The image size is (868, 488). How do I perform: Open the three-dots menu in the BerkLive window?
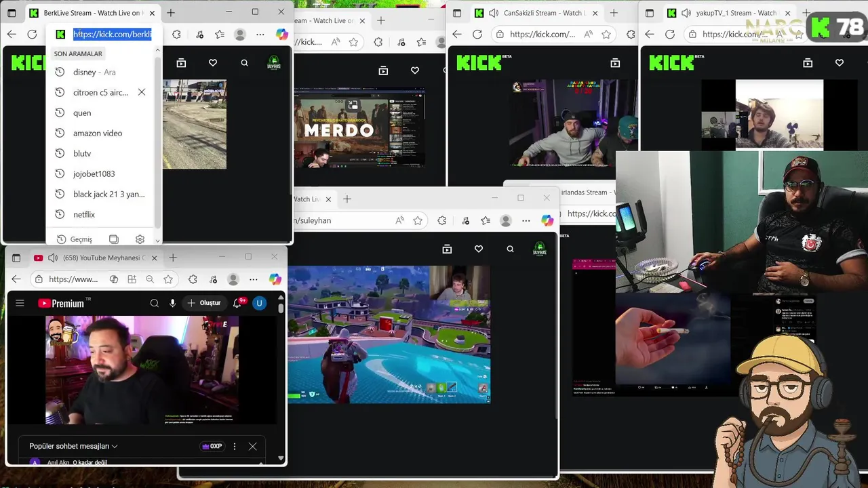tap(260, 34)
